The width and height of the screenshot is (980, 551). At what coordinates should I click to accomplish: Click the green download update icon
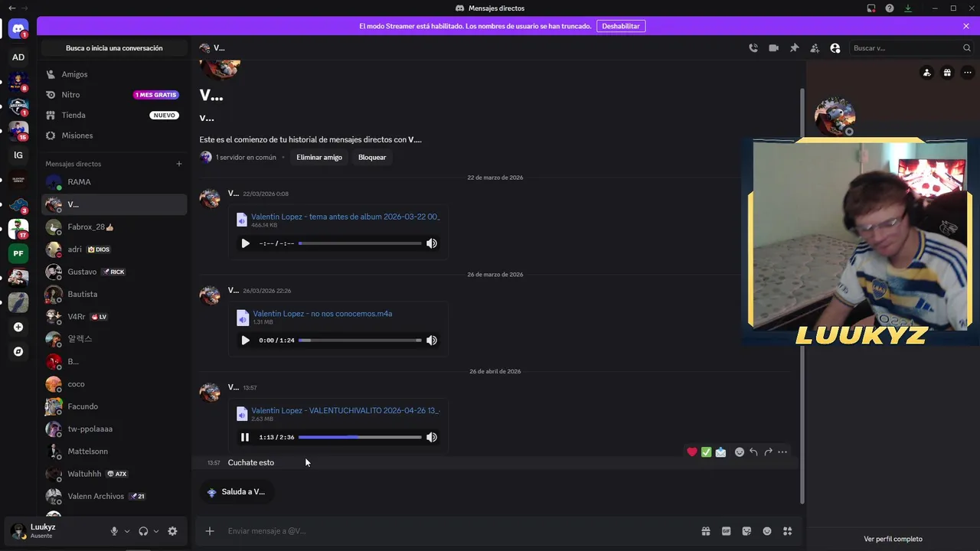click(908, 8)
